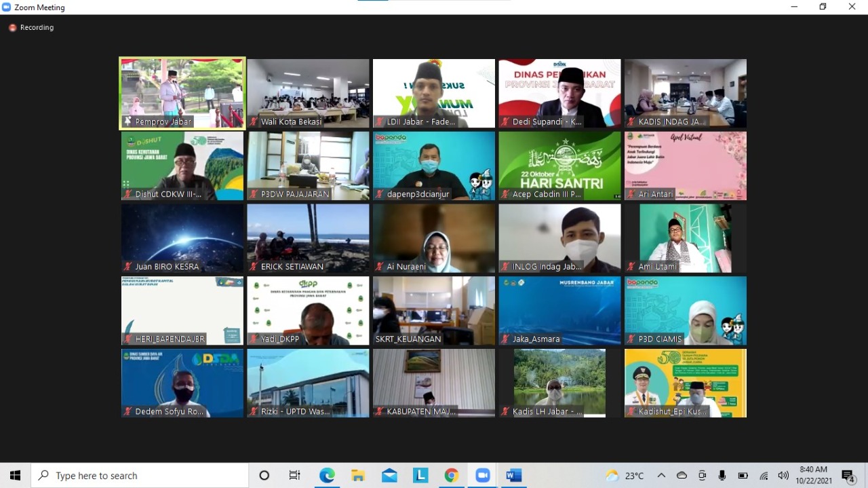
Task: Open Microsoft Word from taskbar
Action: (x=514, y=475)
